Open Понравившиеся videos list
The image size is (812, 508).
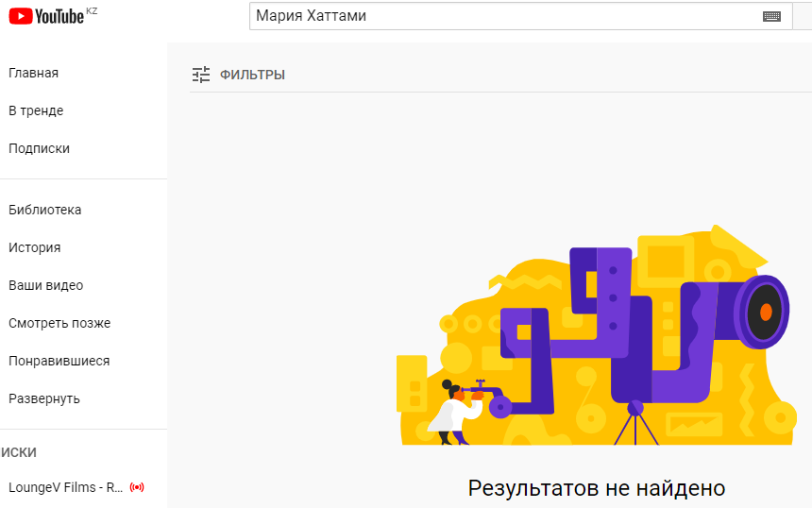tap(59, 361)
